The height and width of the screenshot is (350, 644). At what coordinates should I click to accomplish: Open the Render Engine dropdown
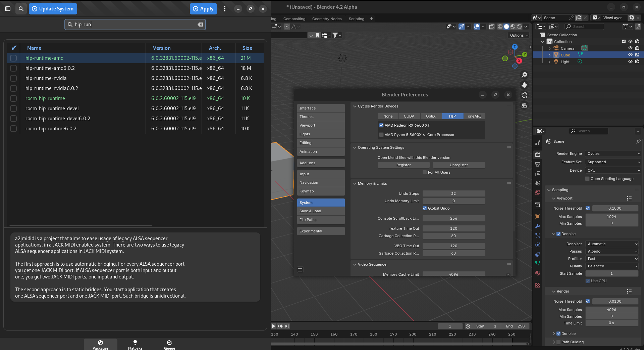pyautogui.click(x=613, y=154)
